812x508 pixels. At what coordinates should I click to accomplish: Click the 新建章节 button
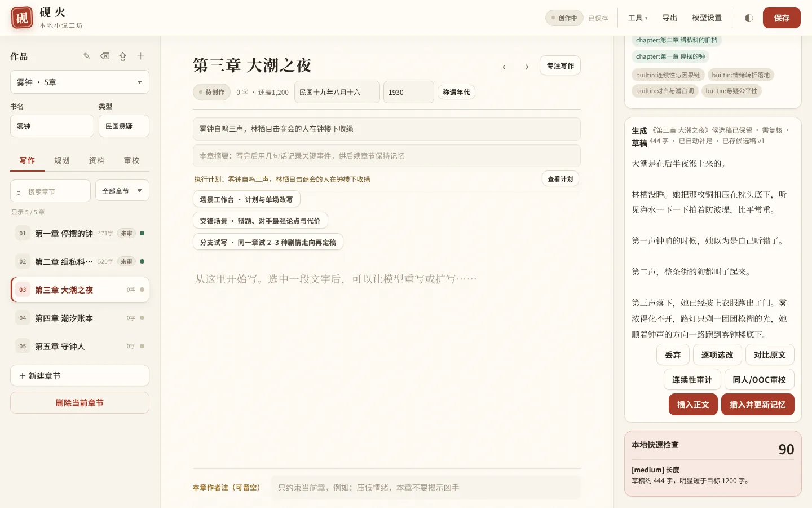coord(80,375)
